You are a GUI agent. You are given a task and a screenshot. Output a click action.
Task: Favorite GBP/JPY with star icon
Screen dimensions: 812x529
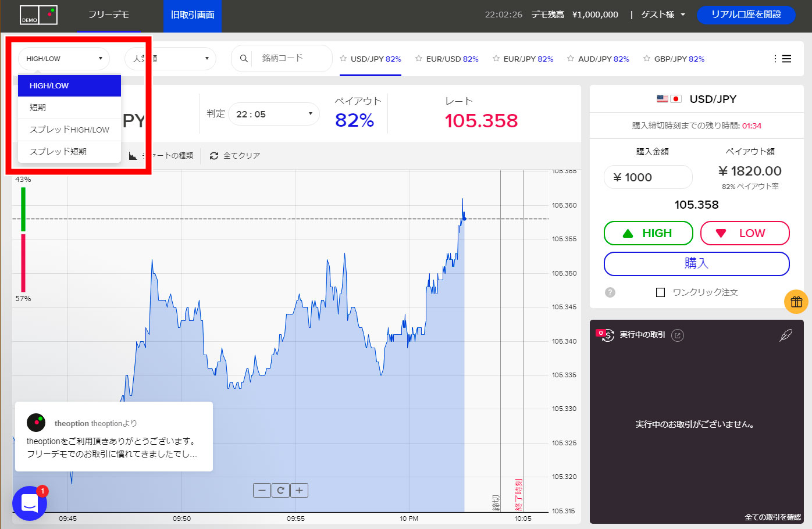[647, 59]
